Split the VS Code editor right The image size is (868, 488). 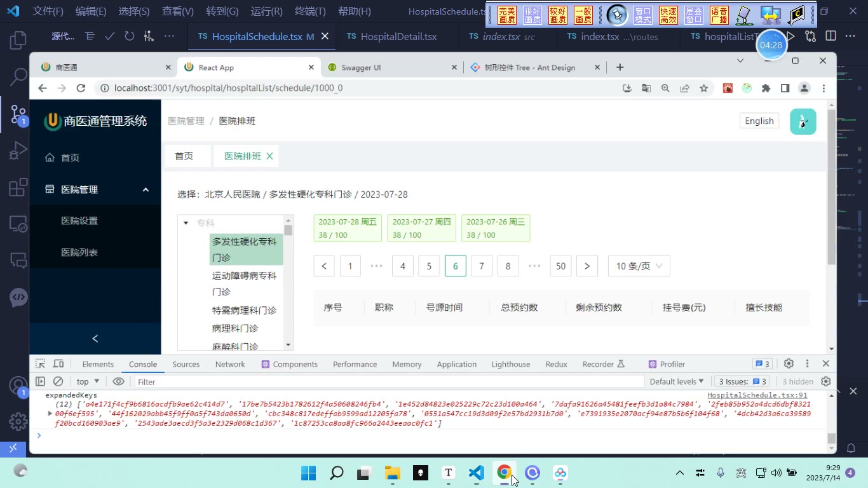831,36
